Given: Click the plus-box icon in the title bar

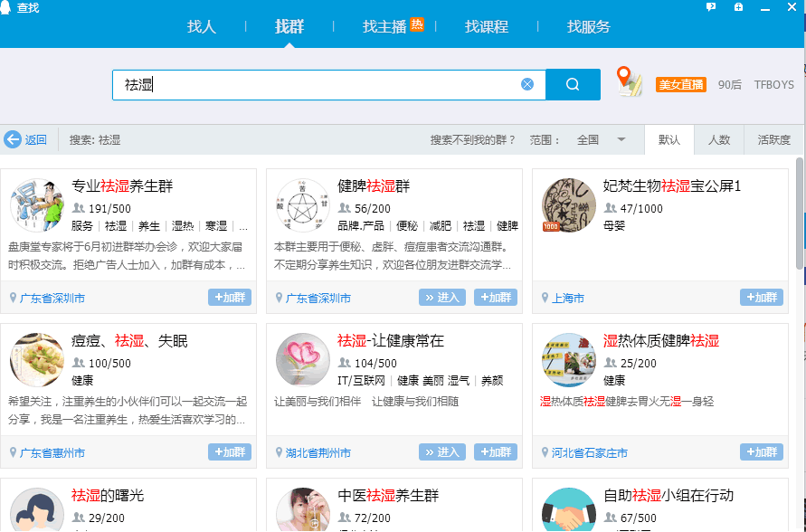Looking at the screenshot, I should (x=738, y=7).
